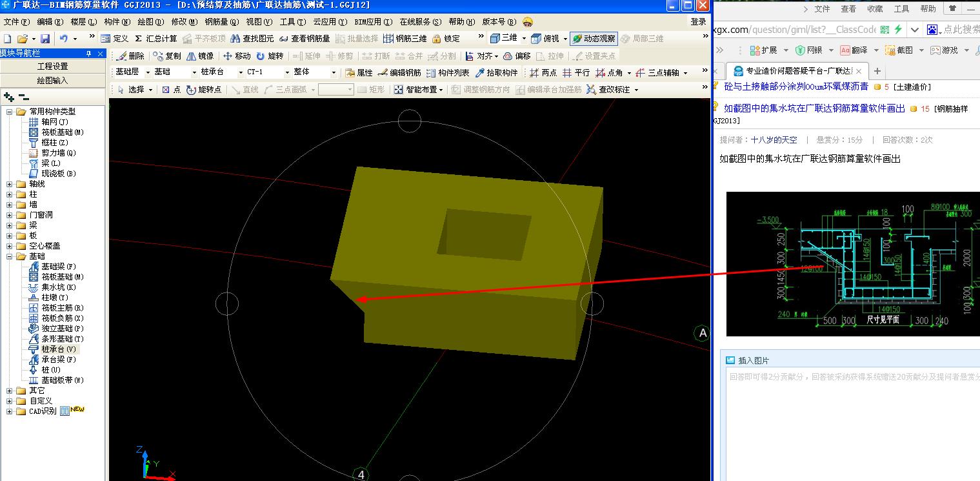Click the browser 翻译 (translate) extension
Image resolution: width=980 pixels, height=481 pixels.
854,50
